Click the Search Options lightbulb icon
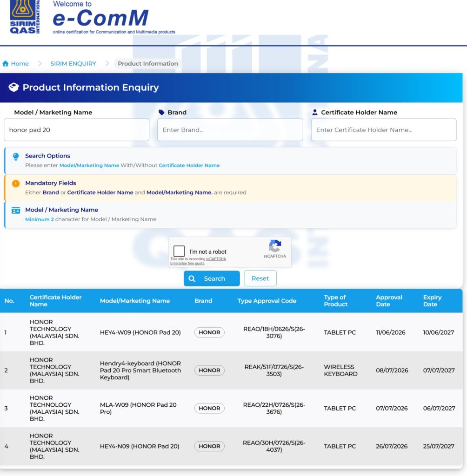Viewport: 467px width, 476px height. 16,156
